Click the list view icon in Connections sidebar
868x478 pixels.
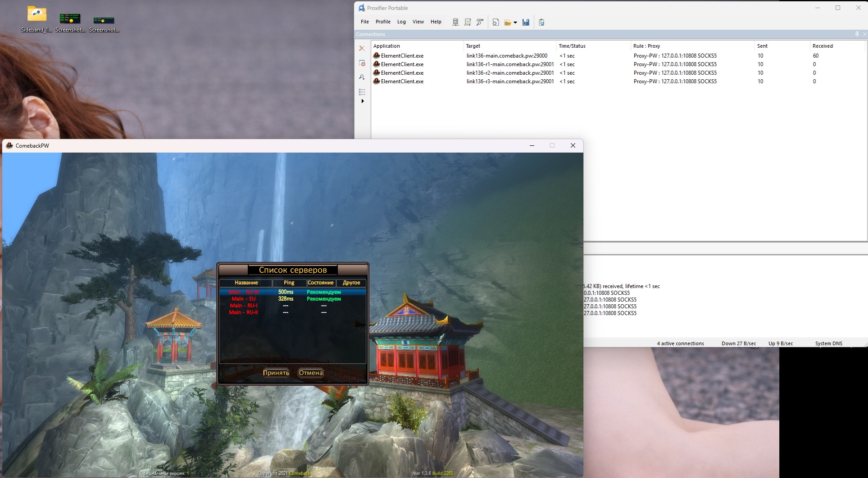click(x=362, y=92)
